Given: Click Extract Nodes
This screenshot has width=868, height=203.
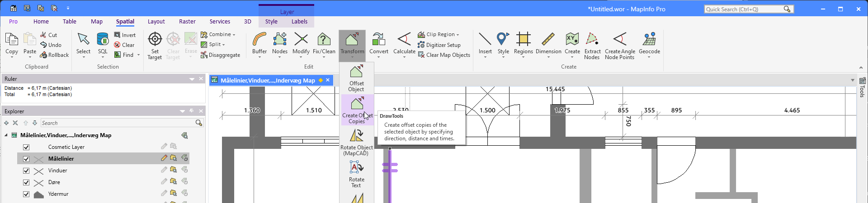Looking at the screenshot, I should click(592, 46).
